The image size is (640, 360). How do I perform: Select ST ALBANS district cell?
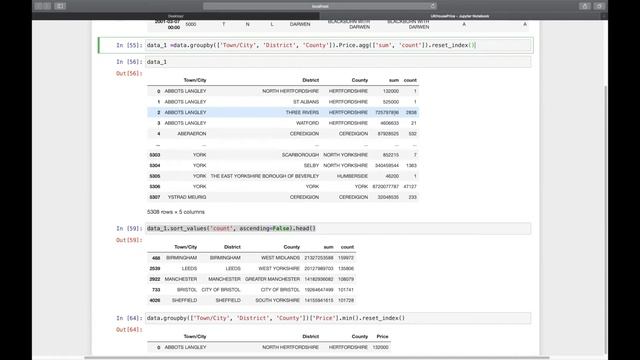point(306,102)
